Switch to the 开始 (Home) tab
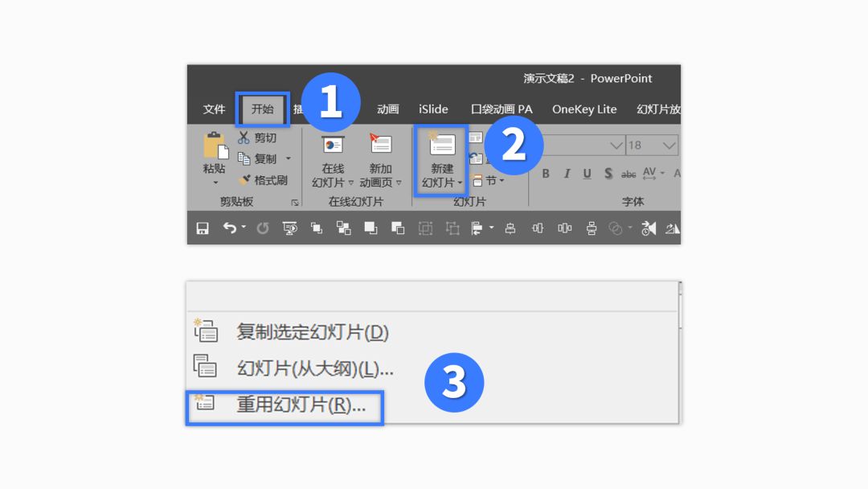The height and width of the screenshot is (489, 868). pos(262,109)
